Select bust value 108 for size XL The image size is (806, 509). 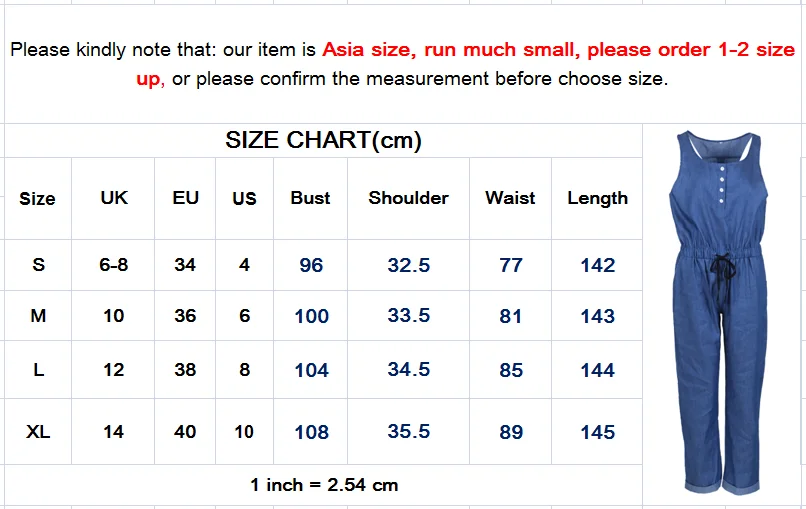pos(311,432)
